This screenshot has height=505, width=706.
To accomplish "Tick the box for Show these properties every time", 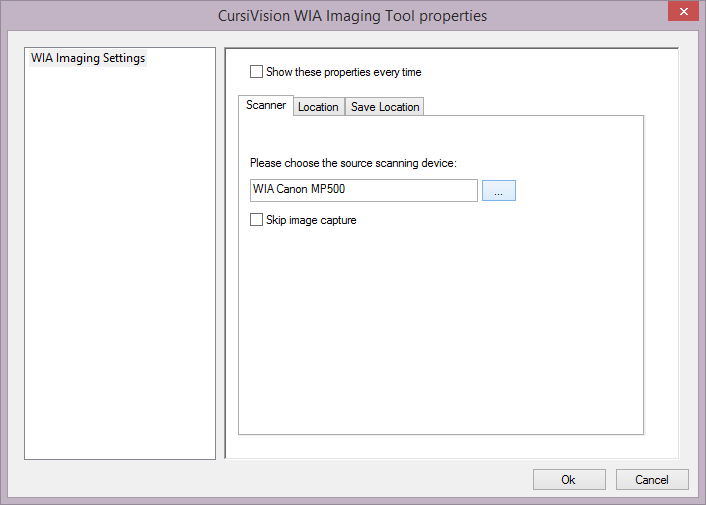I will pos(256,72).
